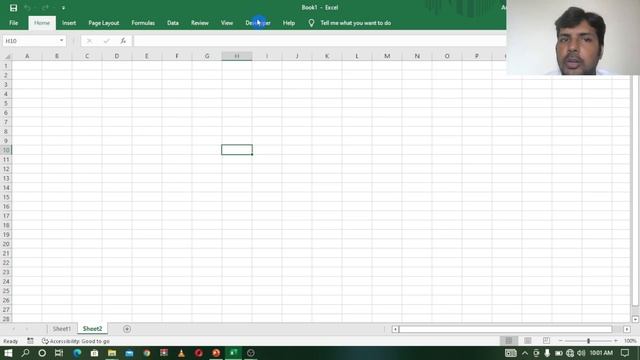This screenshot has height=360, width=640.
Task: Open the File menu
Action: [13, 23]
